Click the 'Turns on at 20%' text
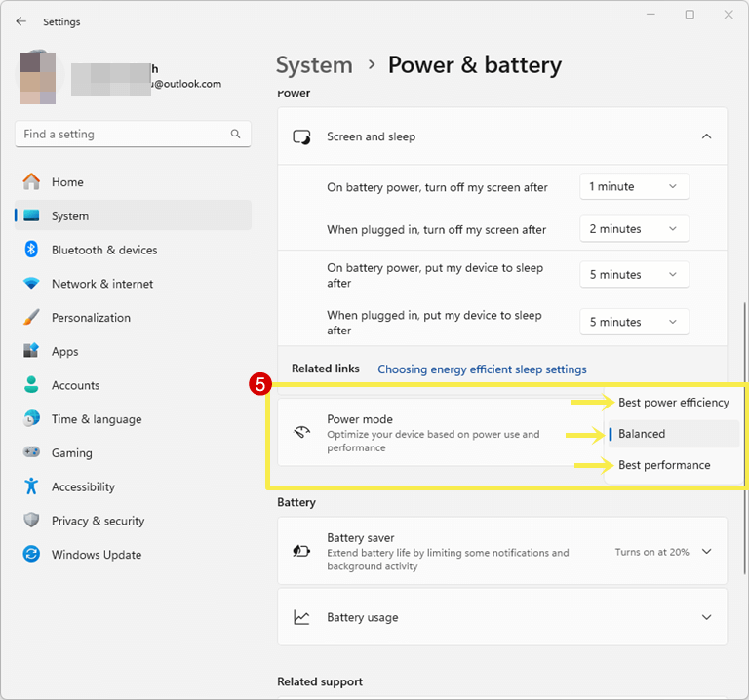This screenshot has height=700, width=749. tap(652, 552)
